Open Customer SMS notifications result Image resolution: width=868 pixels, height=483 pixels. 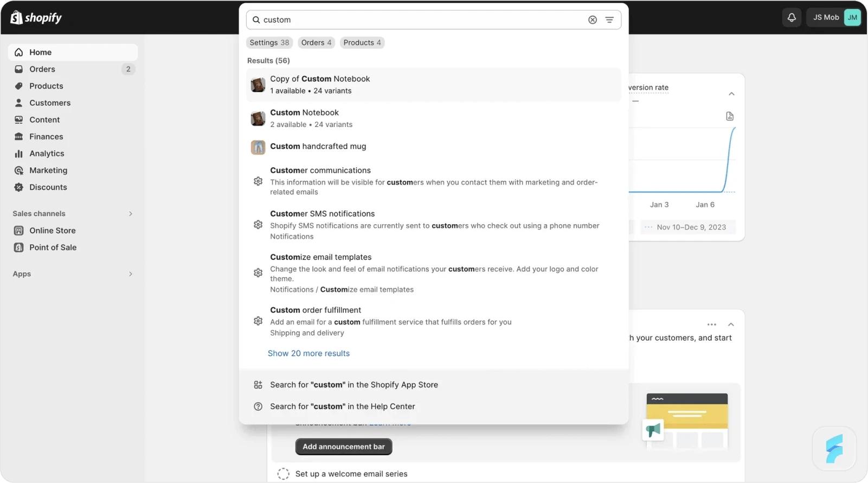(x=434, y=225)
